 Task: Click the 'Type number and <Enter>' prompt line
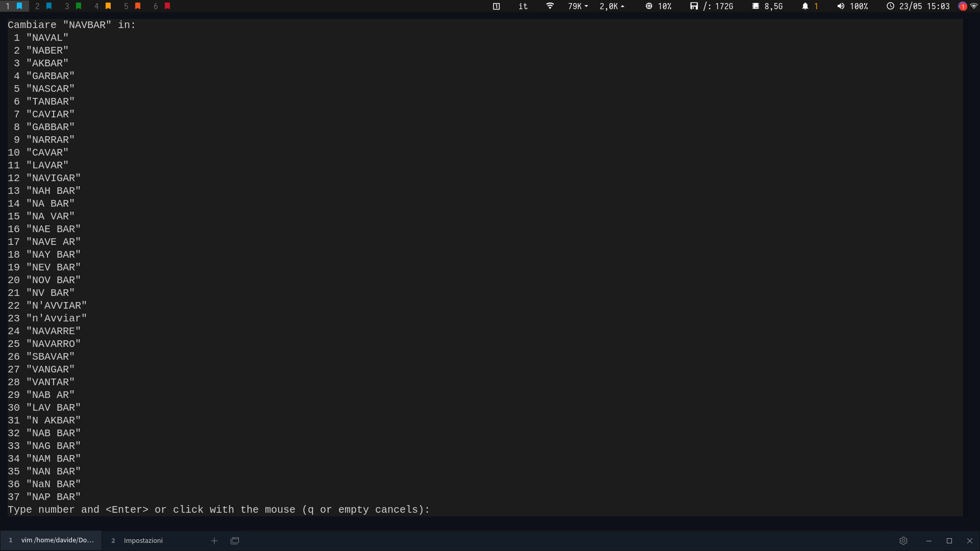(219, 510)
